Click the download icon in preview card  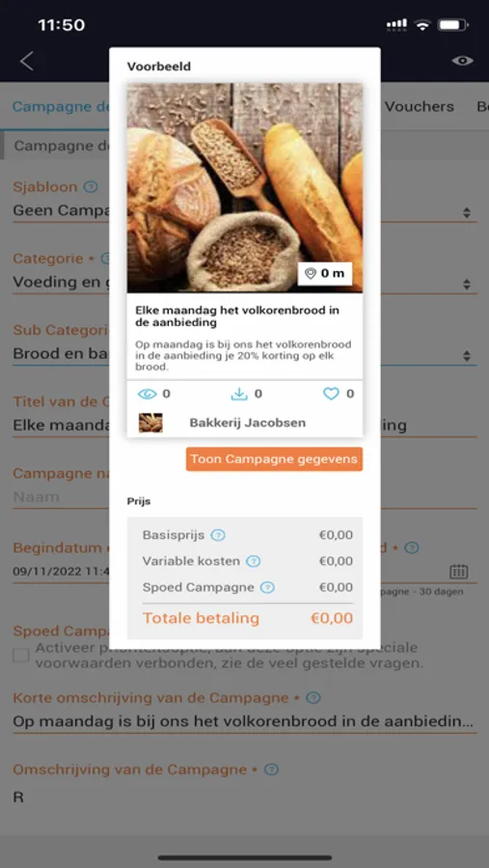pos(238,394)
